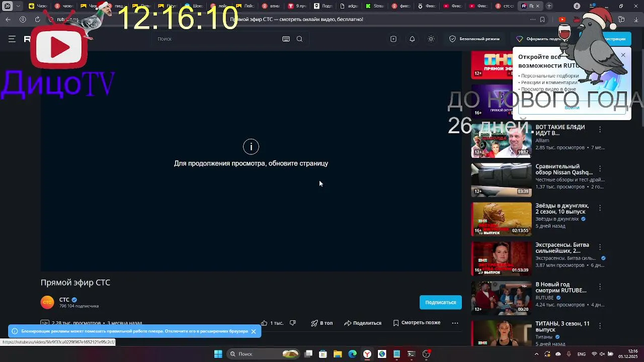Click СТС channel avatar
The height and width of the screenshot is (362, 644).
coord(47,302)
